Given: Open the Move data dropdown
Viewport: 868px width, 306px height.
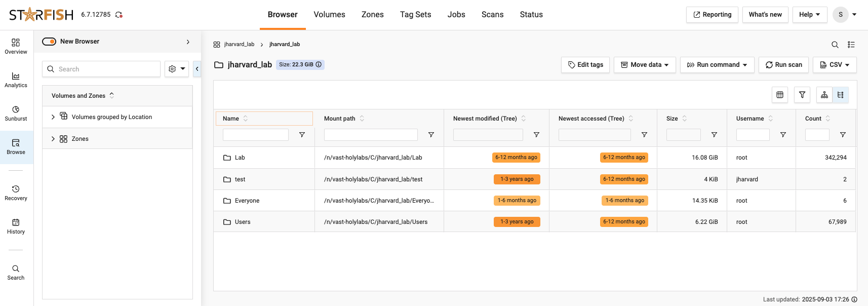Looking at the screenshot, I should (644, 65).
